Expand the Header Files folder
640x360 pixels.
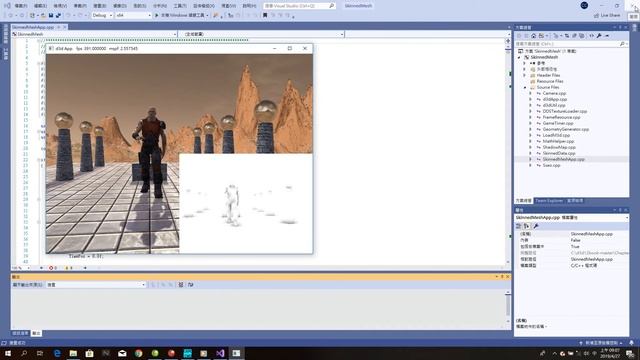pyautogui.click(x=525, y=75)
